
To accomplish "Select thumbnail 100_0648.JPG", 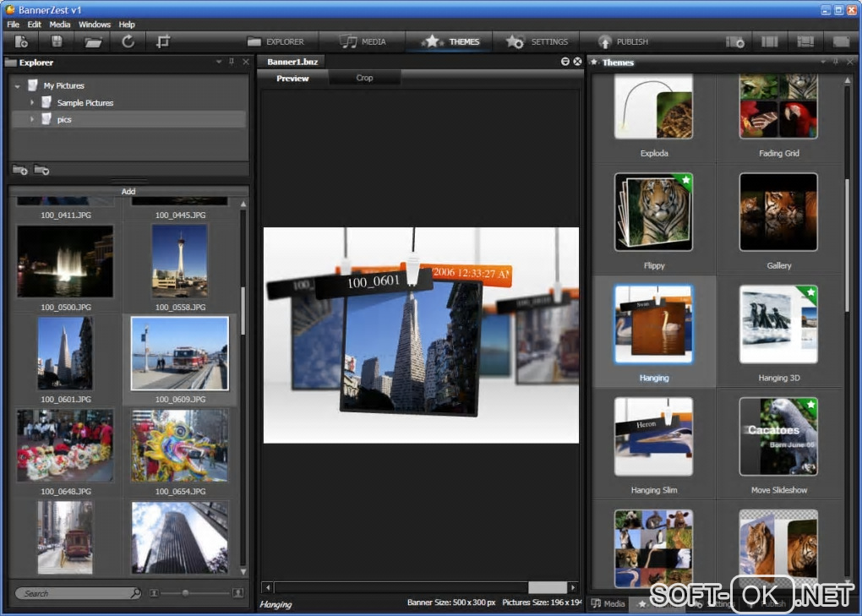I will point(65,445).
